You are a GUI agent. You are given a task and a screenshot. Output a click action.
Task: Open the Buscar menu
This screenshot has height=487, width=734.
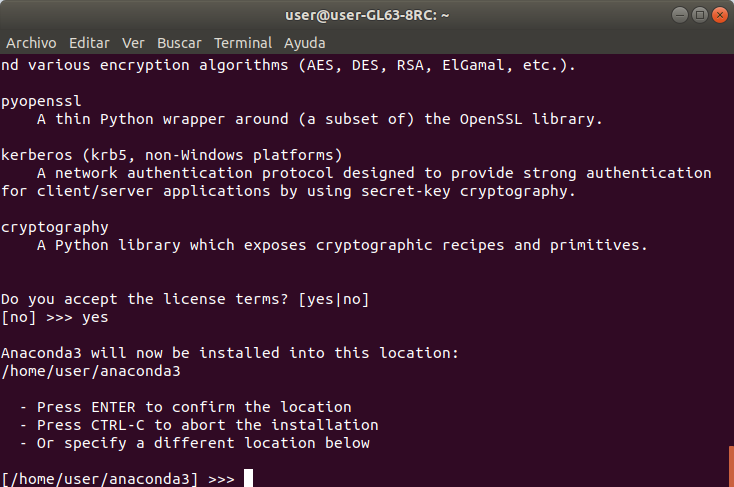pyautogui.click(x=179, y=43)
